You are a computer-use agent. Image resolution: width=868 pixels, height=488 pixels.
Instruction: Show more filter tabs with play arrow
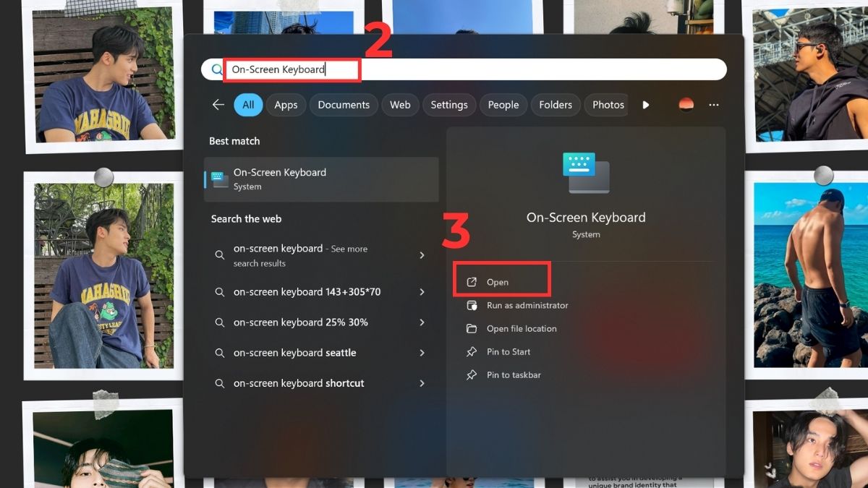tap(645, 105)
